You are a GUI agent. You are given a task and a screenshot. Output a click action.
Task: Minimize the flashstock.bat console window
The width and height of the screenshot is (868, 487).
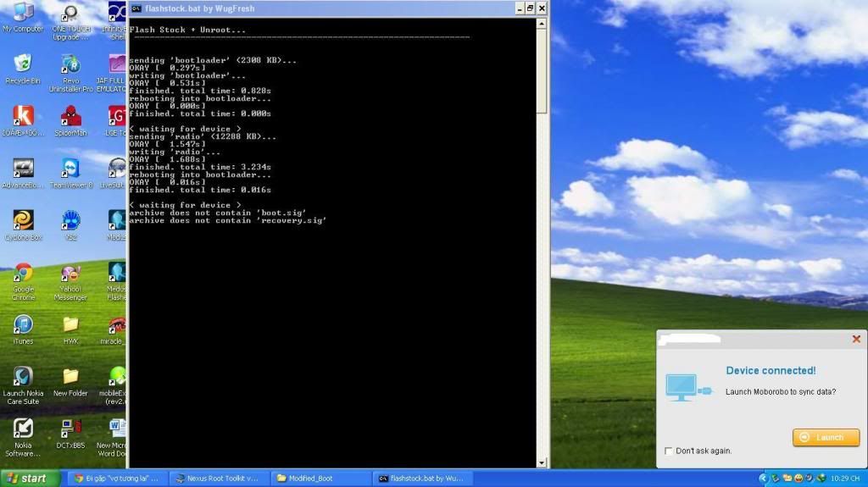coord(520,8)
